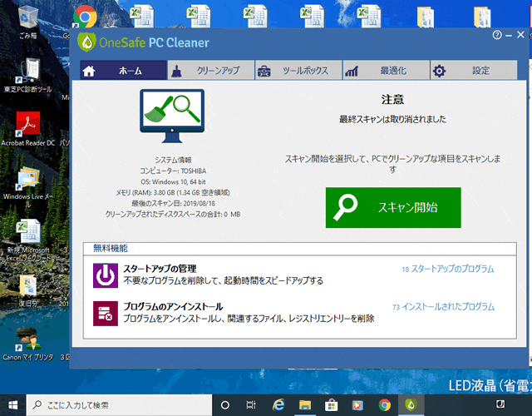Select the Canon マイ プリンタ desktop icon
The width and height of the screenshot is (532, 416).
point(27,344)
